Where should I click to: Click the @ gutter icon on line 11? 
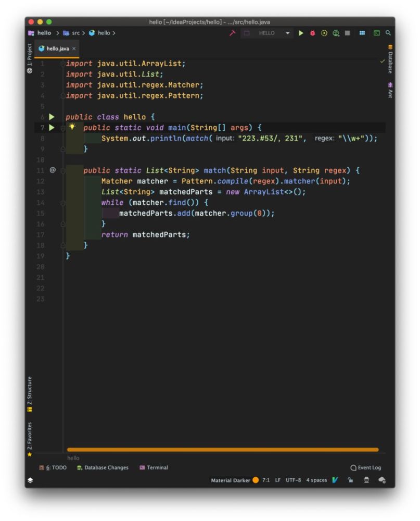(53, 170)
